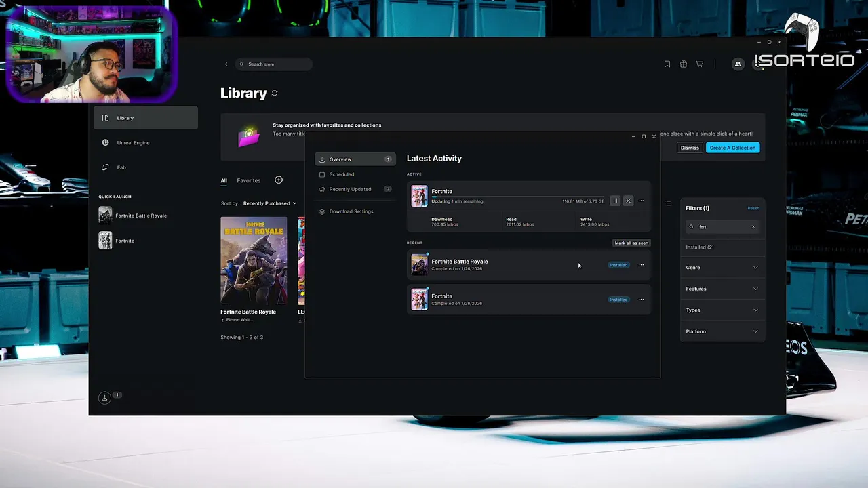868x488 pixels.
Task: Click the 'Download 700.45 Mbps' stat
Action: click(445, 222)
